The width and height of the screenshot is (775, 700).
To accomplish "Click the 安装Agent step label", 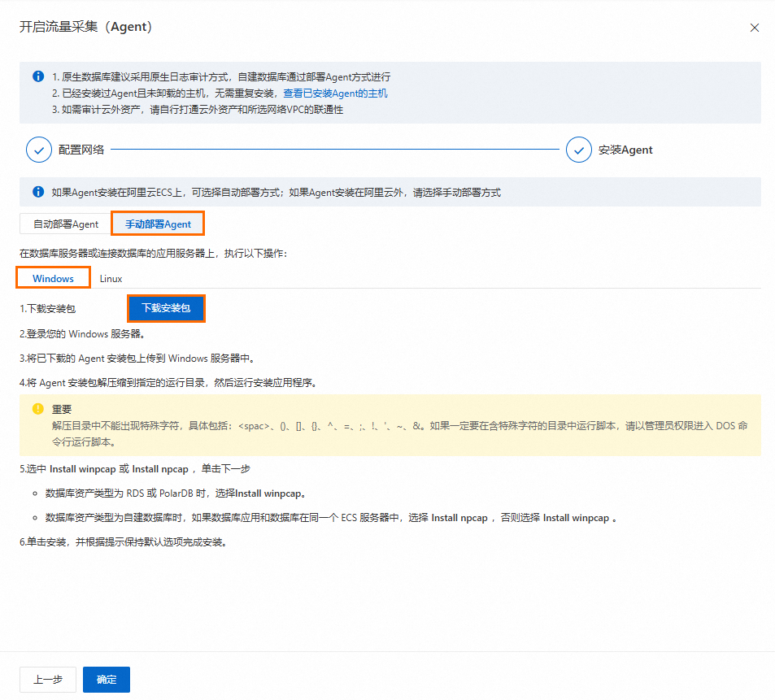I will (625, 150).
